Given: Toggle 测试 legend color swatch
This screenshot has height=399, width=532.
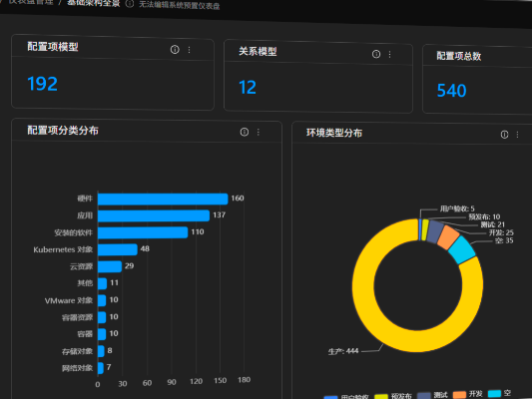Looking at the screenshot, I should 424,396.
